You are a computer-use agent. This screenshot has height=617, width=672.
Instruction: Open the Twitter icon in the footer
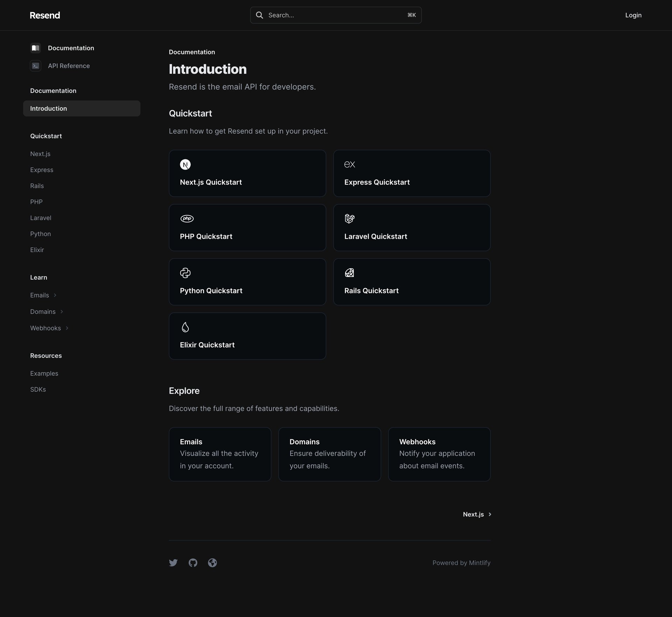click(173, 563)
